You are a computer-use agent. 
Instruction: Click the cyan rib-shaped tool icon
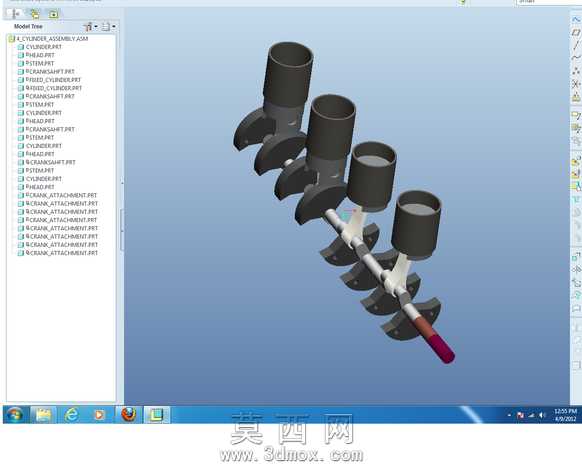[576, 200]
